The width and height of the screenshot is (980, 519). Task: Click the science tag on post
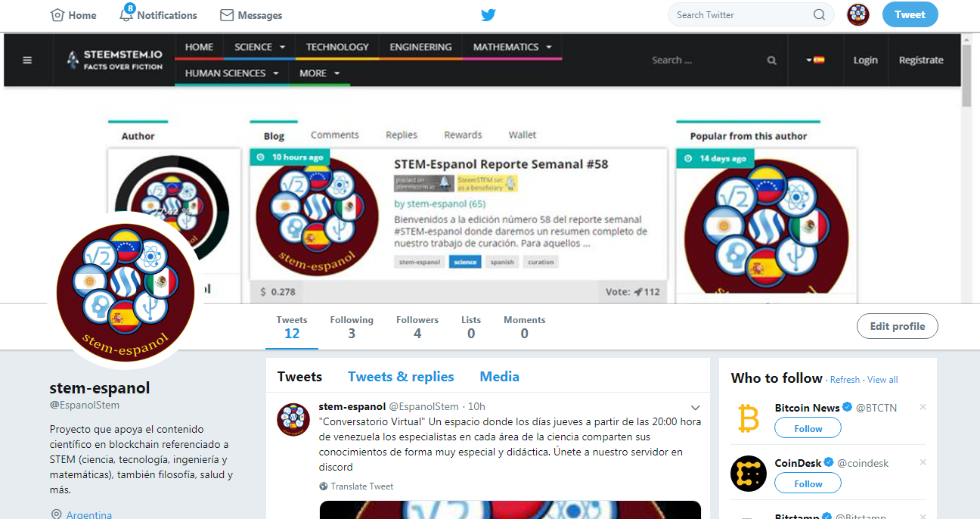pos(465,262)
